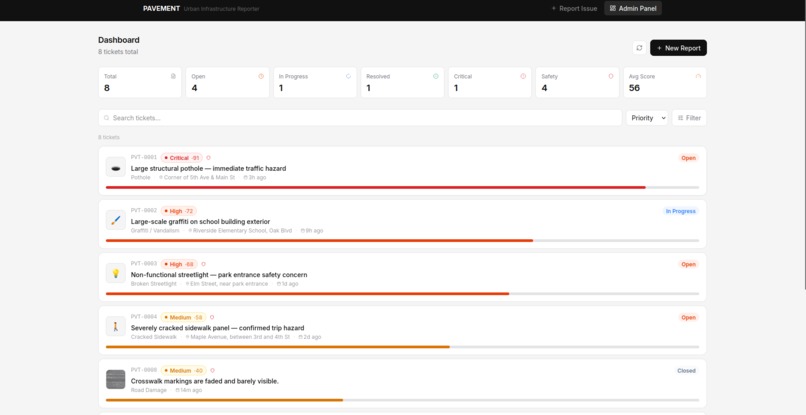Go to Report Issue in the top navigation
The height and width of the screenshot is (415, 806).
(x=574, y=8)
